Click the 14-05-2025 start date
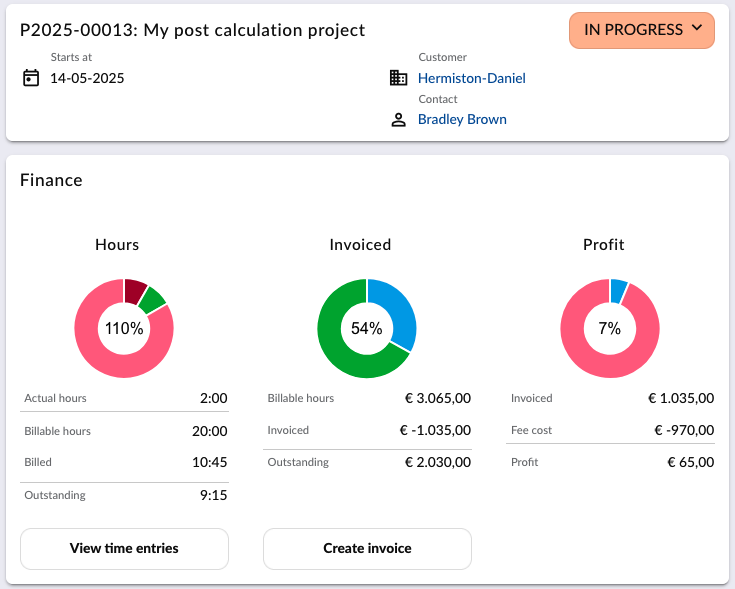The image size is (735, 589). coord(87,78)
